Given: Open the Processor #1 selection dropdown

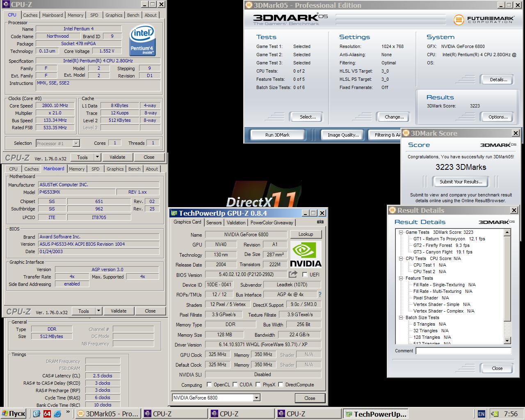Looking at the screenshot, I should pyautogui.click(x=76, y=143).
